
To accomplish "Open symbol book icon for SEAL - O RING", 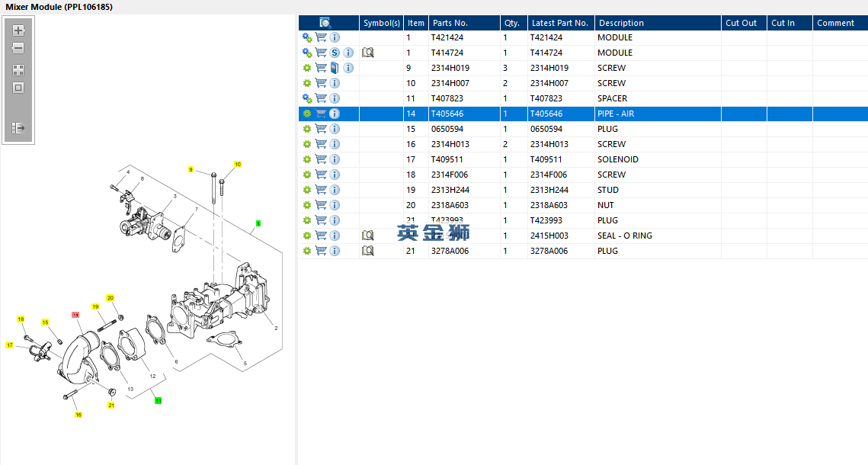I will [x=367, y=236].
